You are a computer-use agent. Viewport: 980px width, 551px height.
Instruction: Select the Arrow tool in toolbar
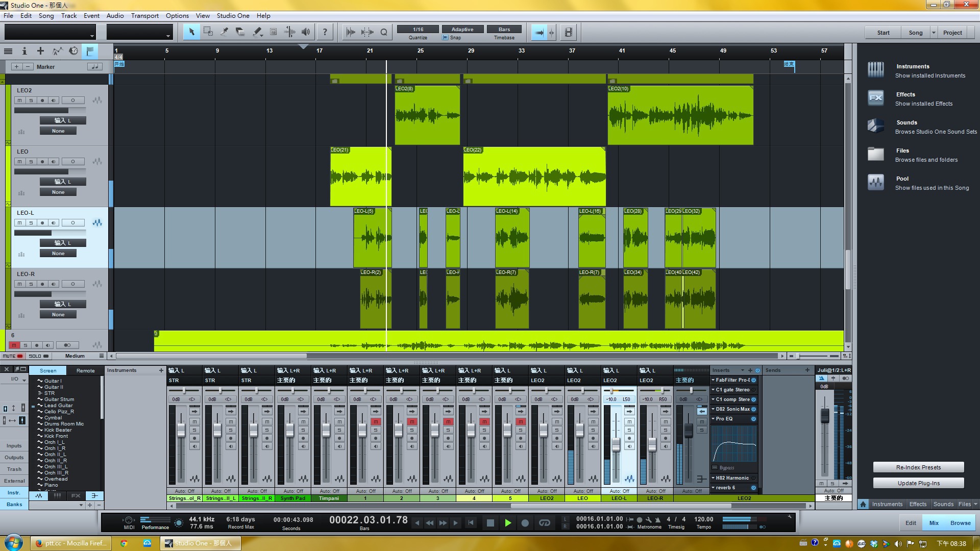coord(191,32)
